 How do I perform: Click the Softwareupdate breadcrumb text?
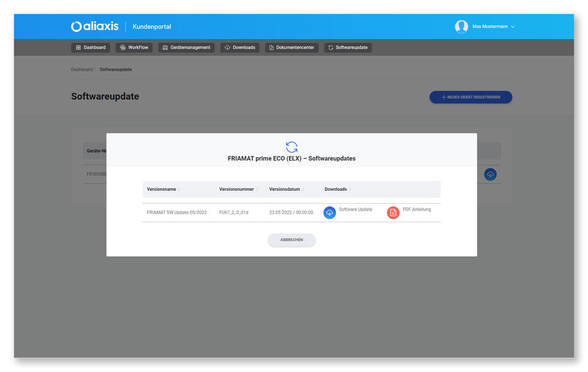(116, 69)
